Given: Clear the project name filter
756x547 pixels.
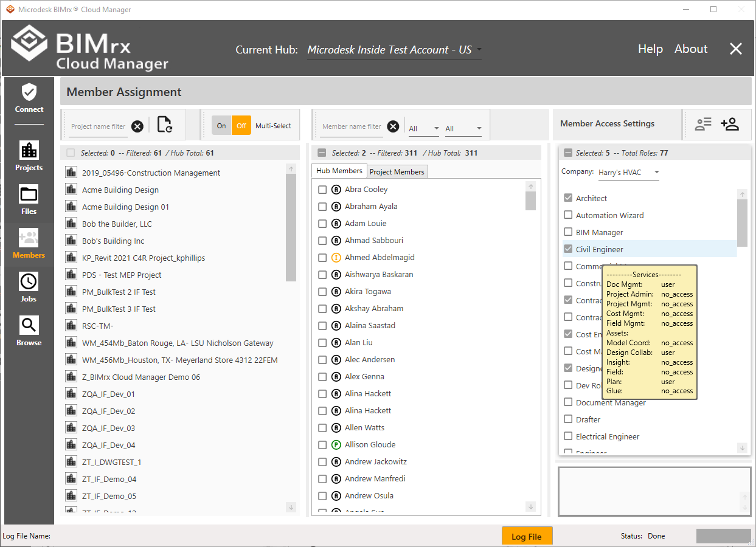Looking at the screenshot, I should 137,126.
